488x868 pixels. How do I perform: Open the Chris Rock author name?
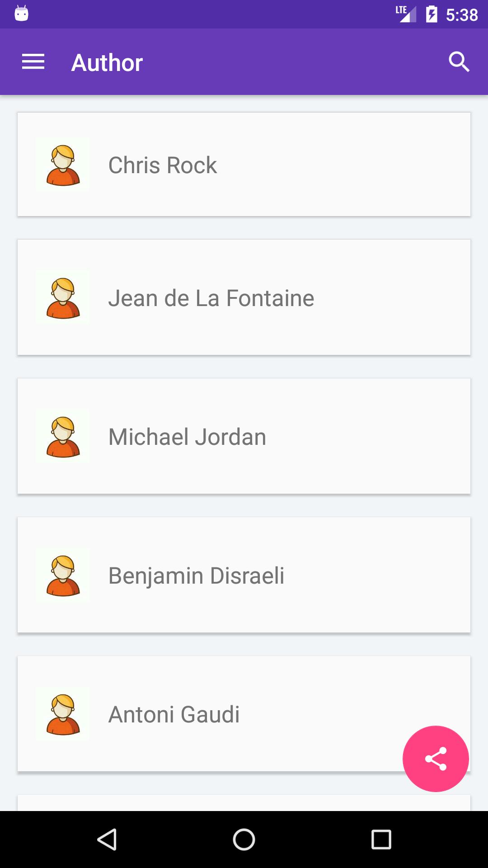tap(163, 165)
